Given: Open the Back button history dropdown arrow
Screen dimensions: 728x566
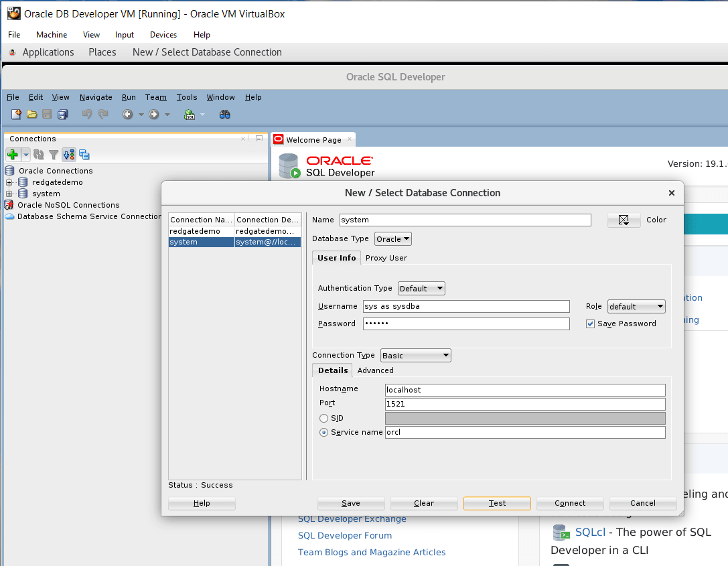Looking at the screenshot, I should [x=141, y=115].
